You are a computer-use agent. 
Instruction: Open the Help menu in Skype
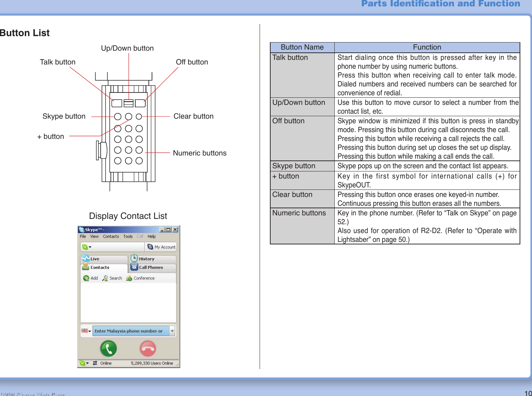click(152, 236)
